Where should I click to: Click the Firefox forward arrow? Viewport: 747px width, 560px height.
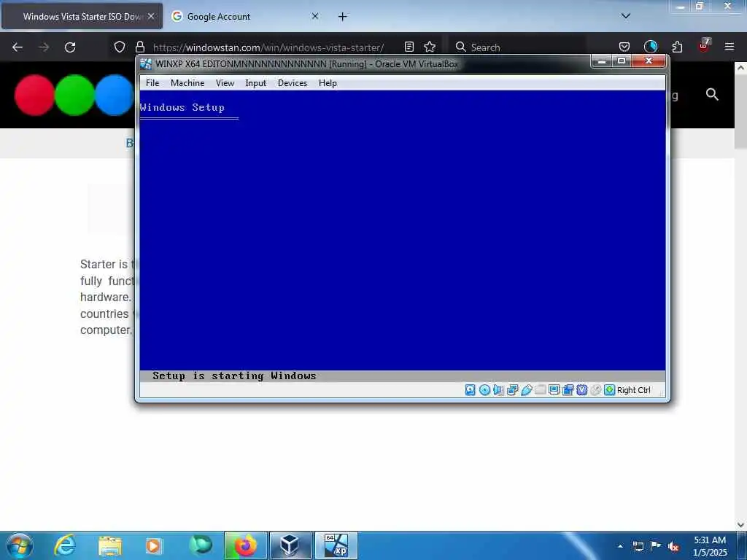(x=44, y=47)
